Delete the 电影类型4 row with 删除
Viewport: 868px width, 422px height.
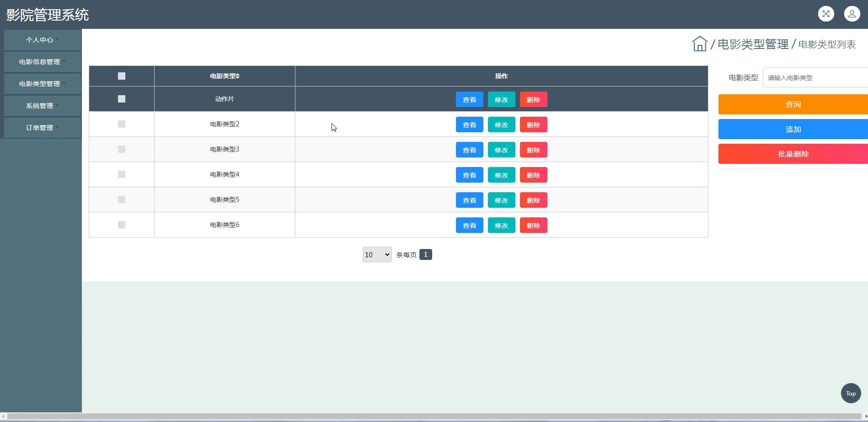533,175
